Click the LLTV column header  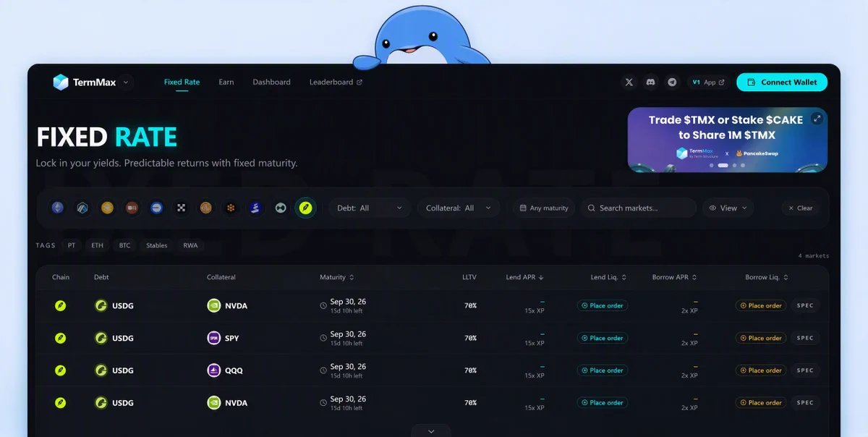click(x=469, y=277)
